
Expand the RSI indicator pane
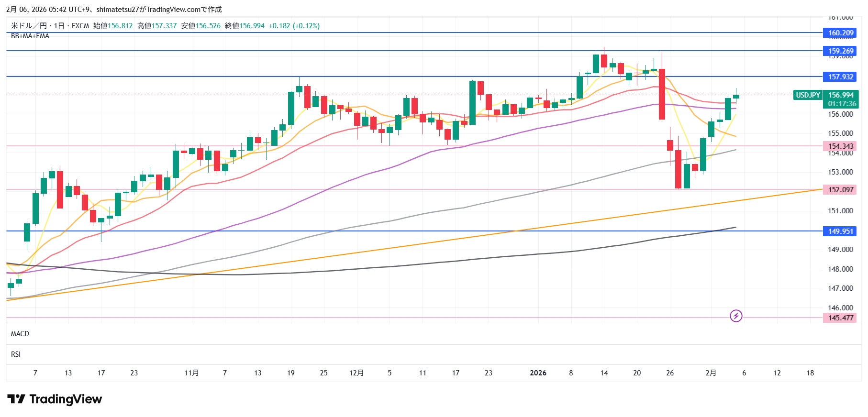tap(16, 354)
